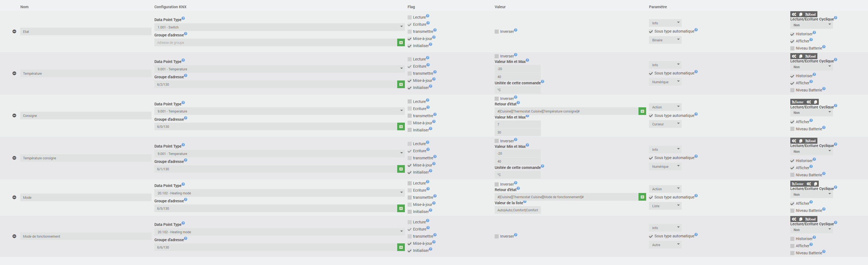Duplicate the Température command with copy icon
The image size is (868, 265).
[x=801, y=56]
